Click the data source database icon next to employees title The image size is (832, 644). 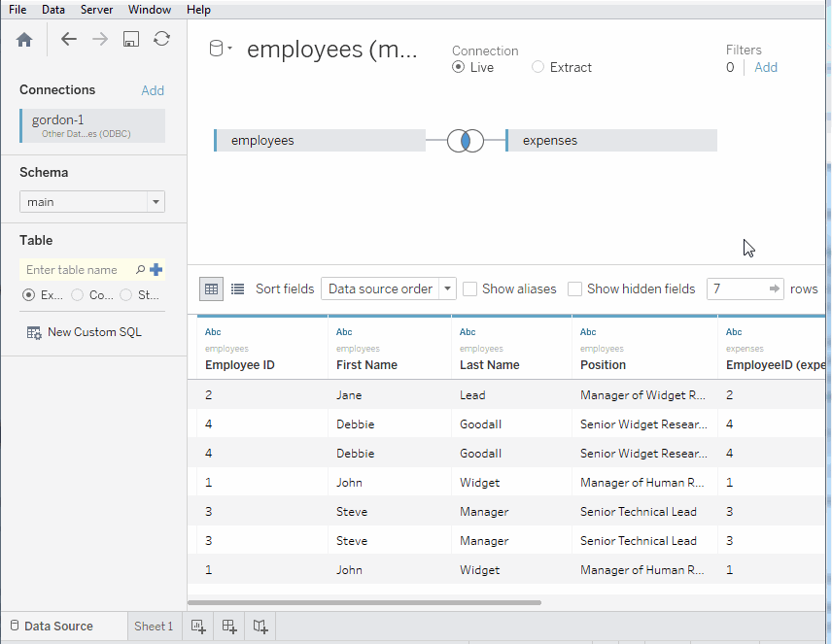point(216,49)
